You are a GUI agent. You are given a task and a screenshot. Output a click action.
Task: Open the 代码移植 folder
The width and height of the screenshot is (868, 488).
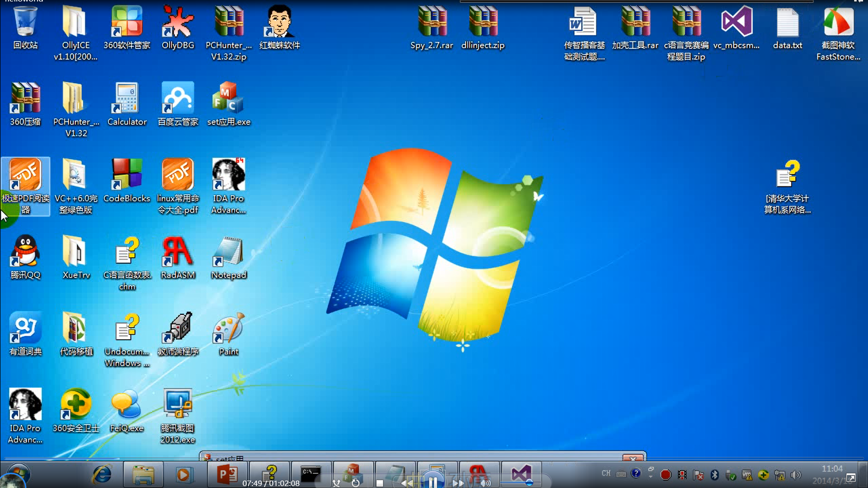click(76, 334)
